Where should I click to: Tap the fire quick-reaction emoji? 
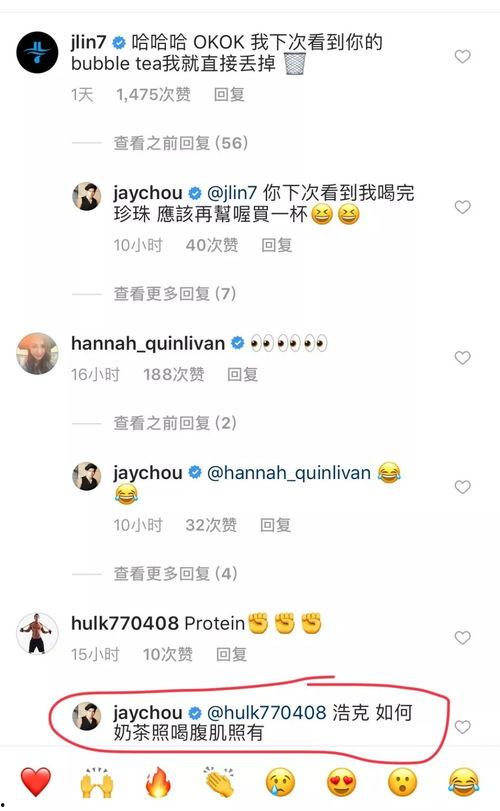tap(158, 782)
